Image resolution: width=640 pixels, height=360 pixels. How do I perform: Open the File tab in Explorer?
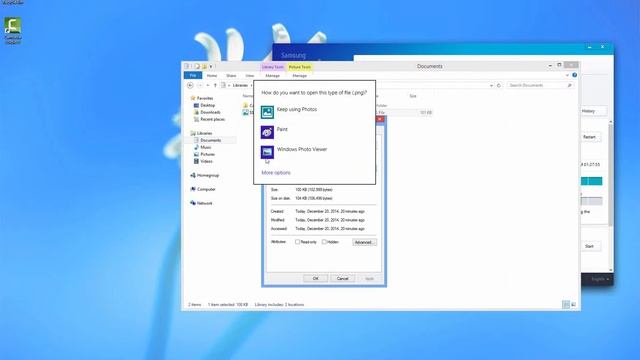193,76
